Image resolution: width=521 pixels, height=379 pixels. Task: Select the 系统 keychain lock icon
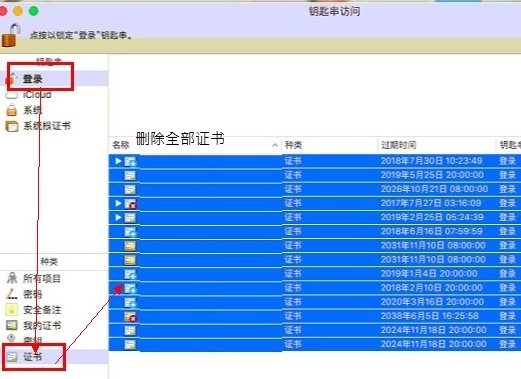click(x=12, y=110)
